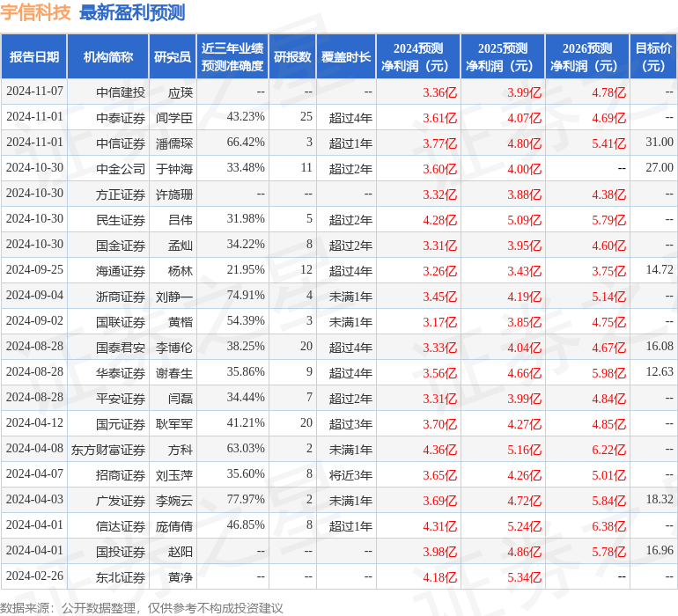Click researcher 闫磊

point(181,399)
